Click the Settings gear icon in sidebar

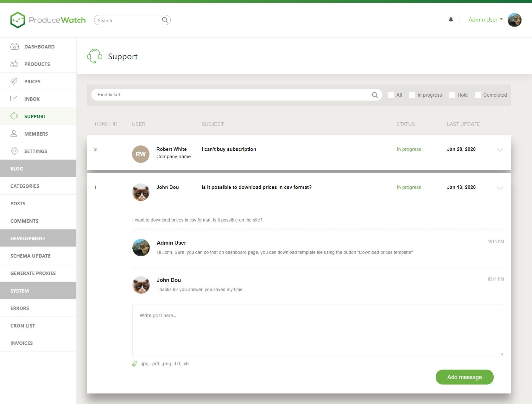(14, 151)
